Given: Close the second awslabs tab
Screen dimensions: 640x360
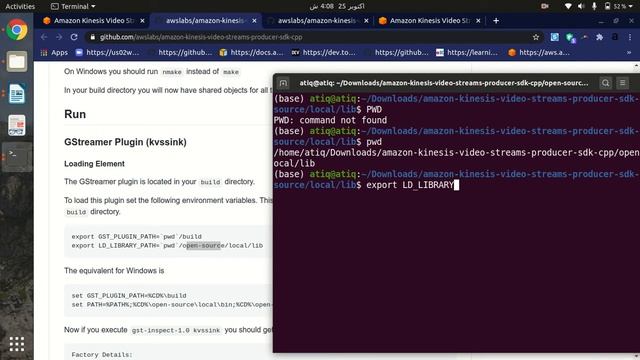Looking at the screenshot, I should (366, 21).
